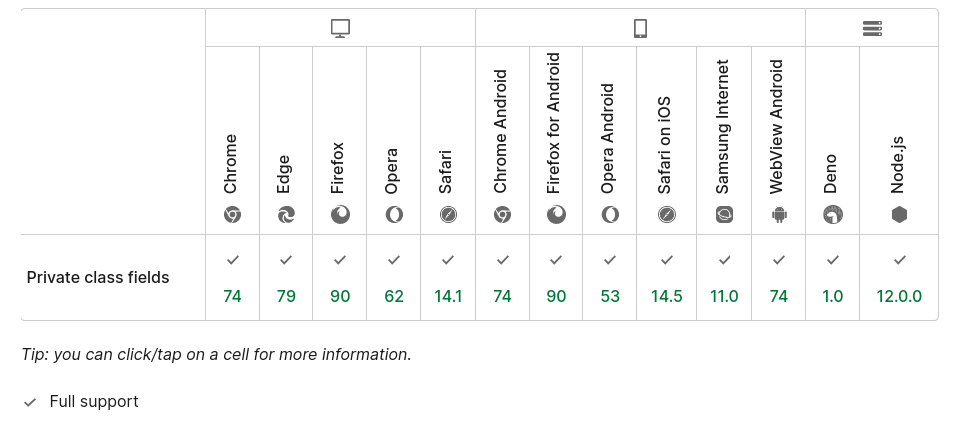
Task: Expand the Edge 79 support cell
Action: (x=286, y=278)
